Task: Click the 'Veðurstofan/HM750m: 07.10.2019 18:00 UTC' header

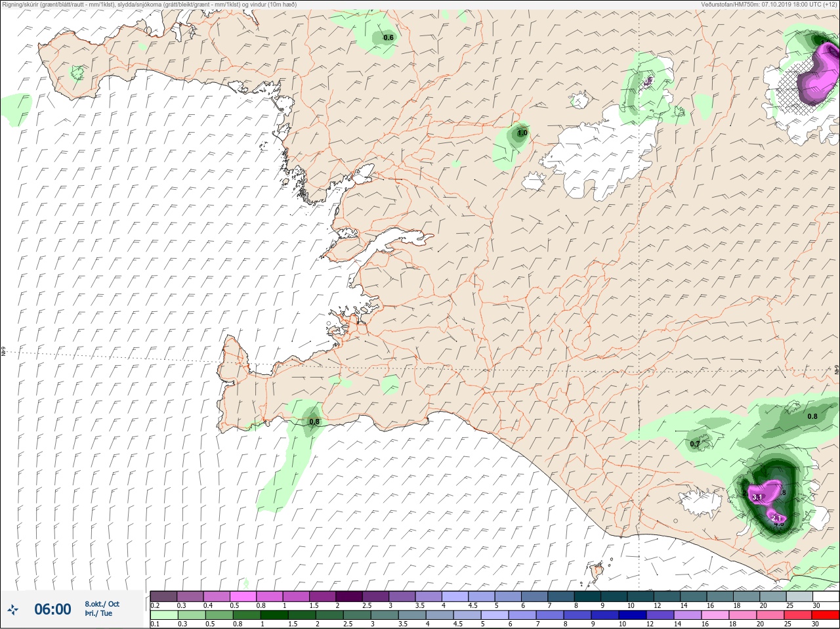Action: 768,5
